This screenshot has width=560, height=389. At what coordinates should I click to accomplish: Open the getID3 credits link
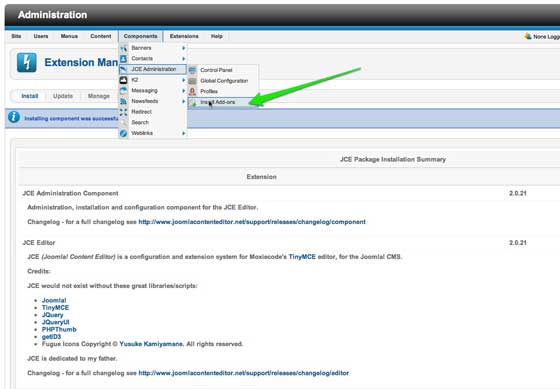(51, 337)
